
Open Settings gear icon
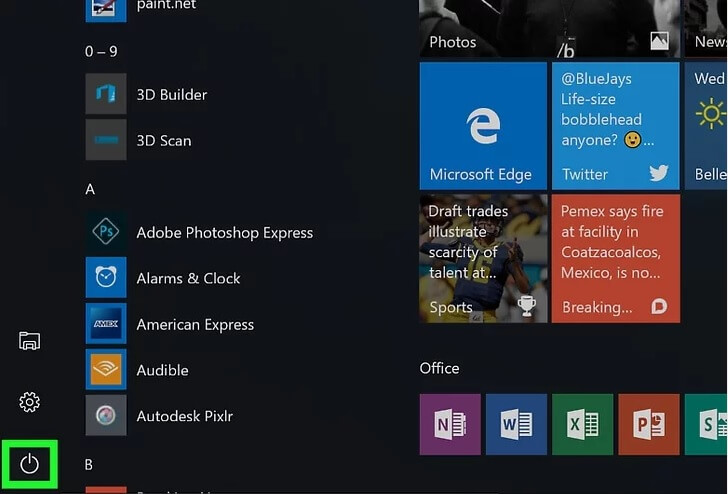(29, 402)
